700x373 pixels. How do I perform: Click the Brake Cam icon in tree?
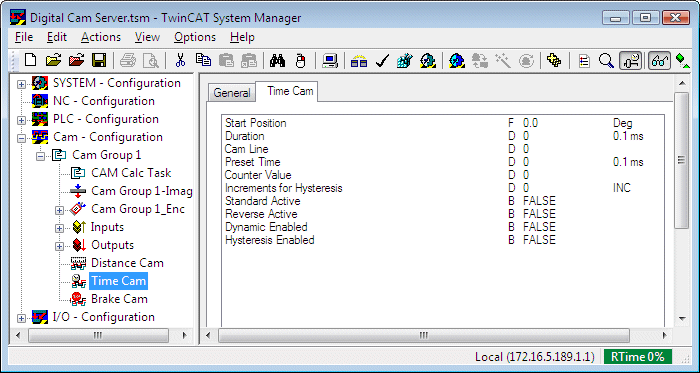(x=79, y=299)
